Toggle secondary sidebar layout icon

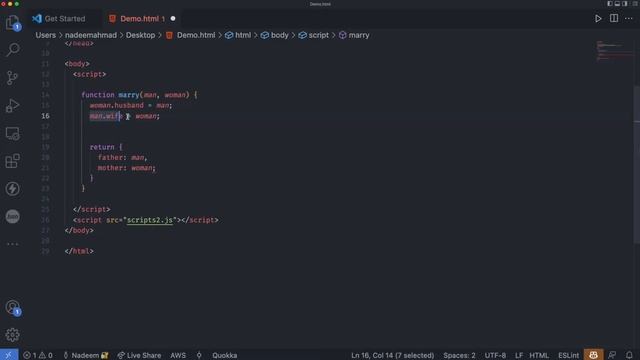(624, 4)
